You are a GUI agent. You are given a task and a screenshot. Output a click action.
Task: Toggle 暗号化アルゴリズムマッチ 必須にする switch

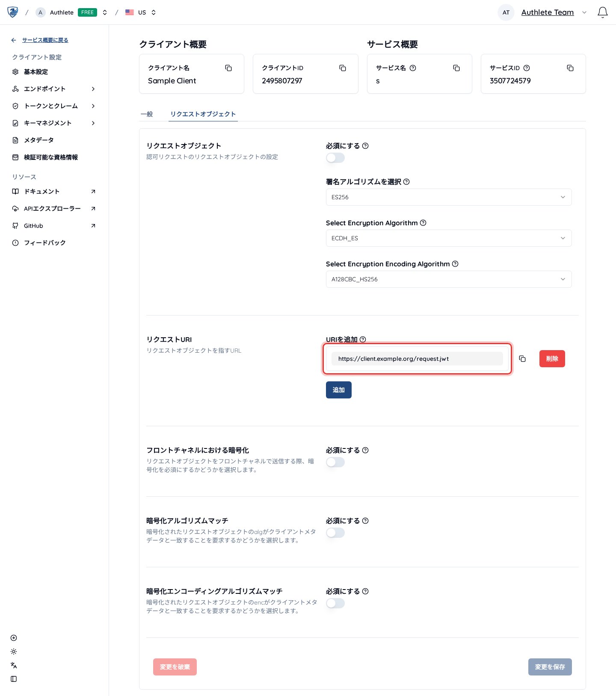tap(335, 533)
